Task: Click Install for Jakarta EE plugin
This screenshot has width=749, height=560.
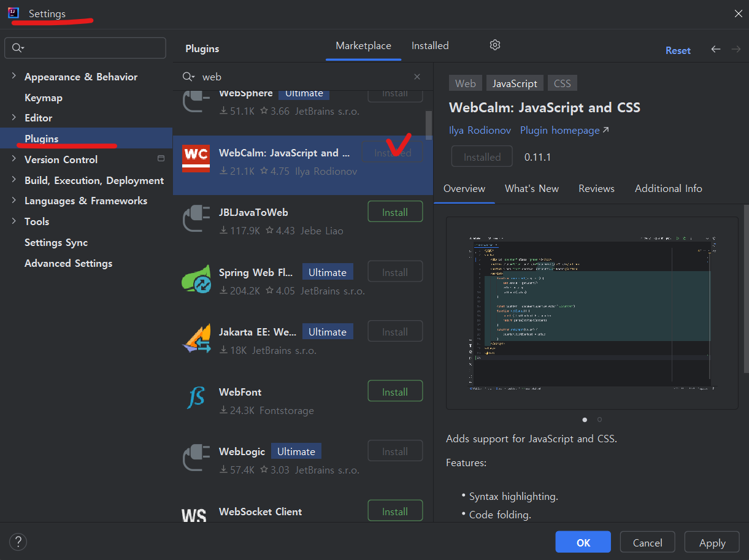Action: pyautogui.click(x=395, y=331)
